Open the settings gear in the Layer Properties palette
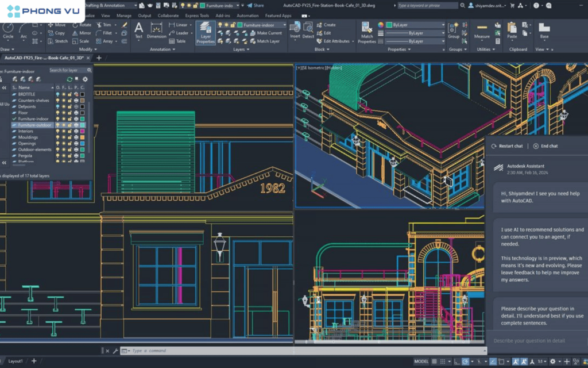Screen dimensions: 588x368 click(x=85, y=79)
